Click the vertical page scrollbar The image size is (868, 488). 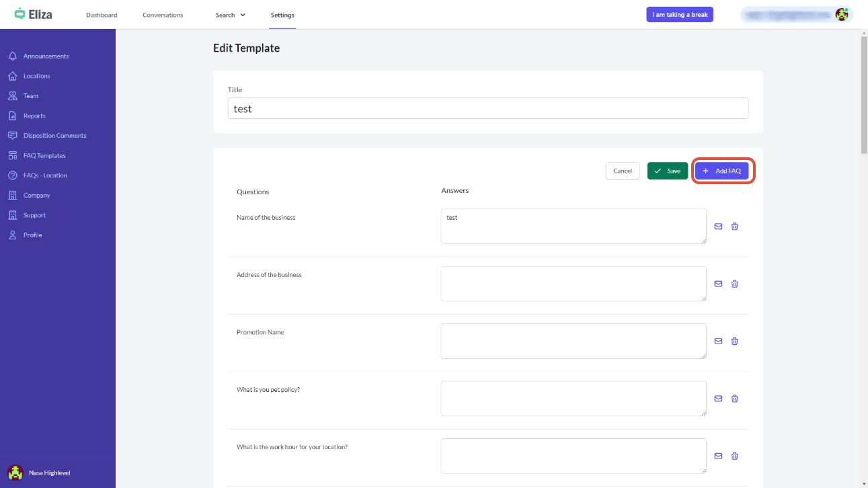(864, 94)
